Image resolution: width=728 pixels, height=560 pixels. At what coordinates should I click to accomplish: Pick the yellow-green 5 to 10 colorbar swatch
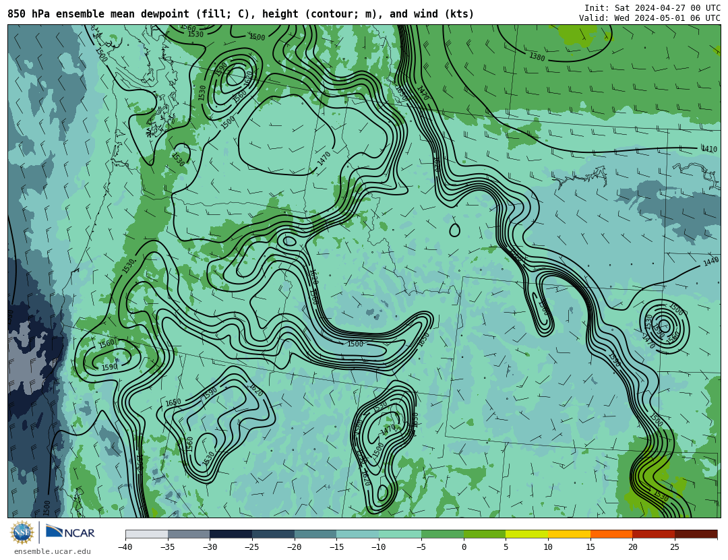pos(527,534)
